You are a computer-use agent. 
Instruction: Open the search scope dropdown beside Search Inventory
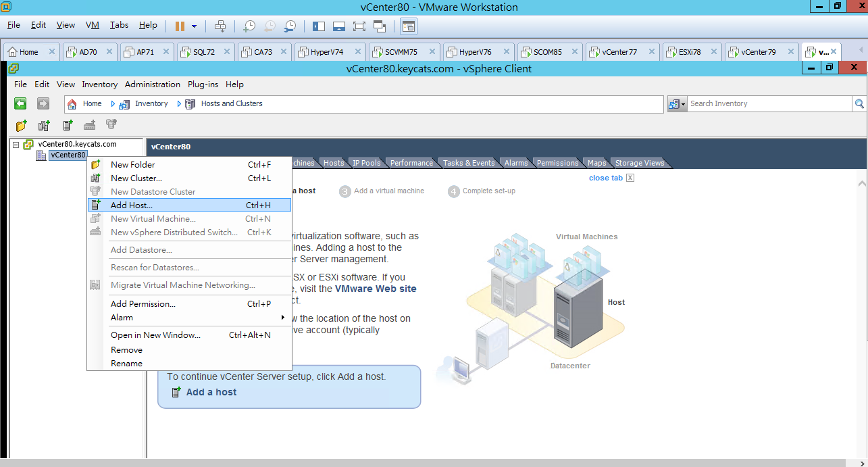[678, 103]
